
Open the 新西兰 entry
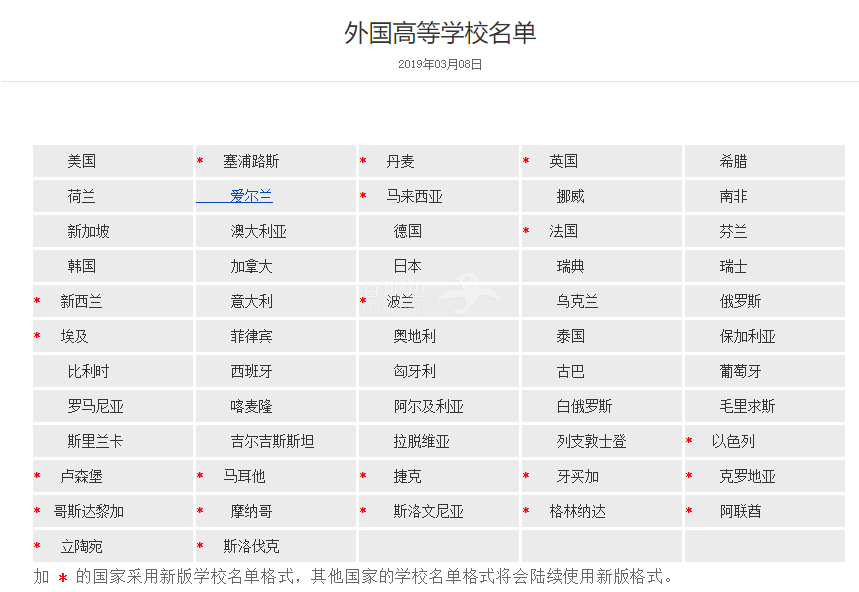coord(81,301)
